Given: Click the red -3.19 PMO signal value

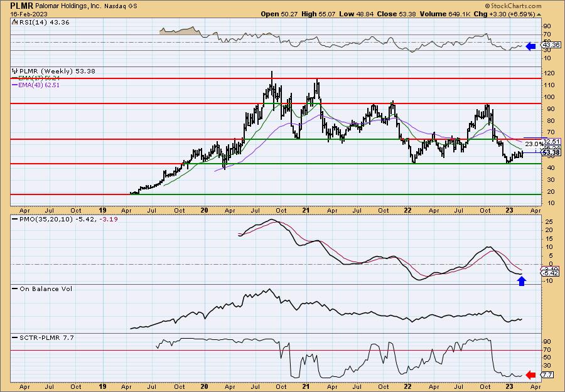Looking at the screenshot, I should 110,219.
